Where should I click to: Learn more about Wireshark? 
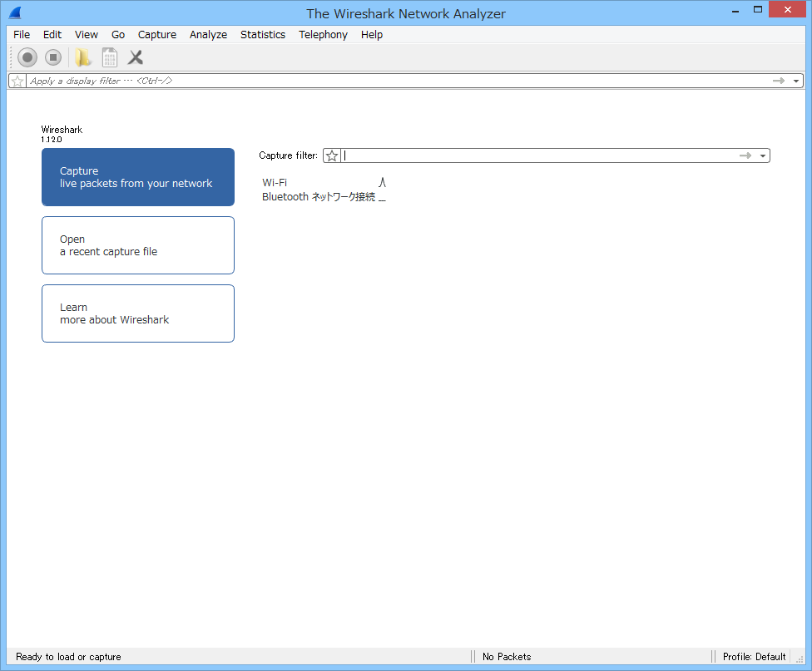(137, 313)
